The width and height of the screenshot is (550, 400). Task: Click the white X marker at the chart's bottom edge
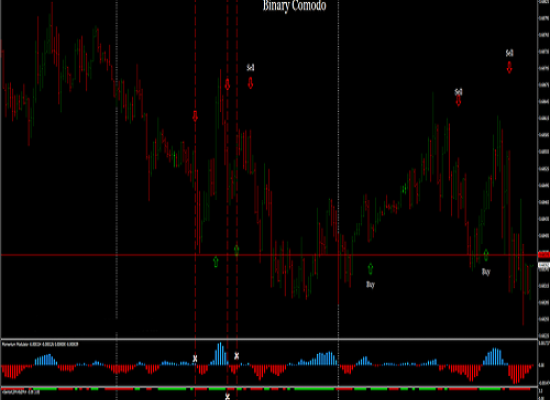click(227, 396)
